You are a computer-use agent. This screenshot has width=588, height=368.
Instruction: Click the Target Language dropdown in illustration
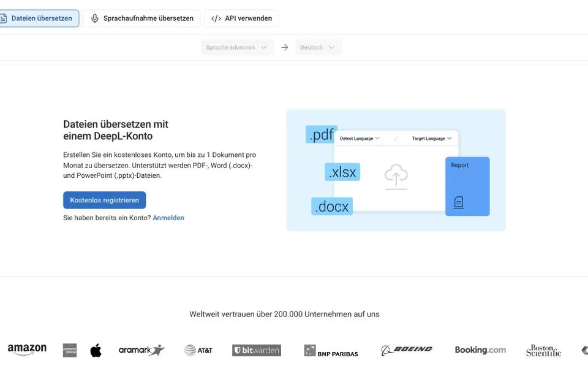(x=432, y=139)
